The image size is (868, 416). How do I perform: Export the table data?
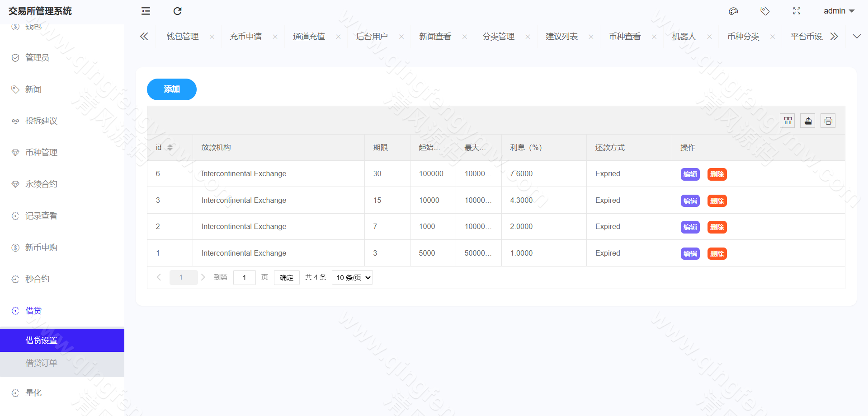pos(808,121)
